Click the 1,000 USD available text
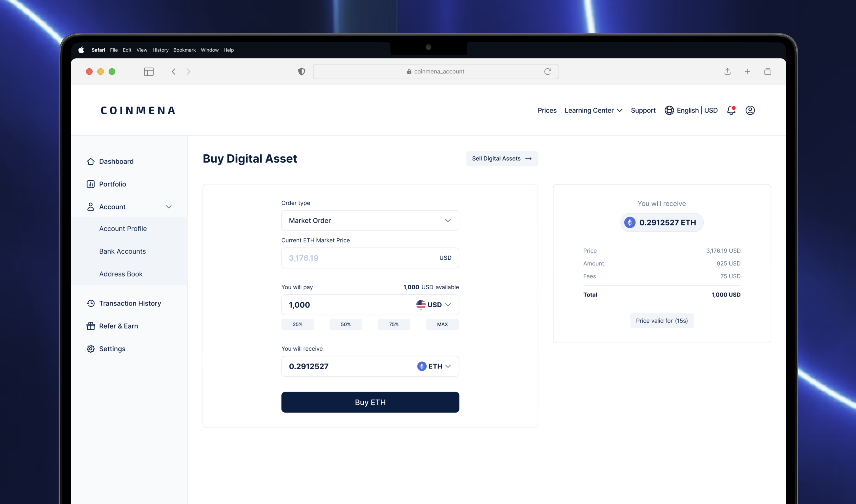856x504 pixels. pyautogui.click(x=431, y=287)
